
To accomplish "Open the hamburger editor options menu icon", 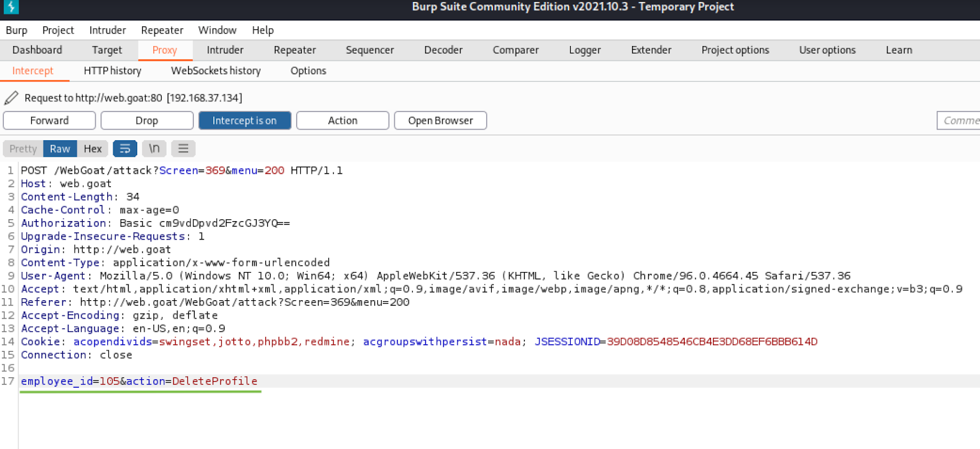I will coord(183,149).
